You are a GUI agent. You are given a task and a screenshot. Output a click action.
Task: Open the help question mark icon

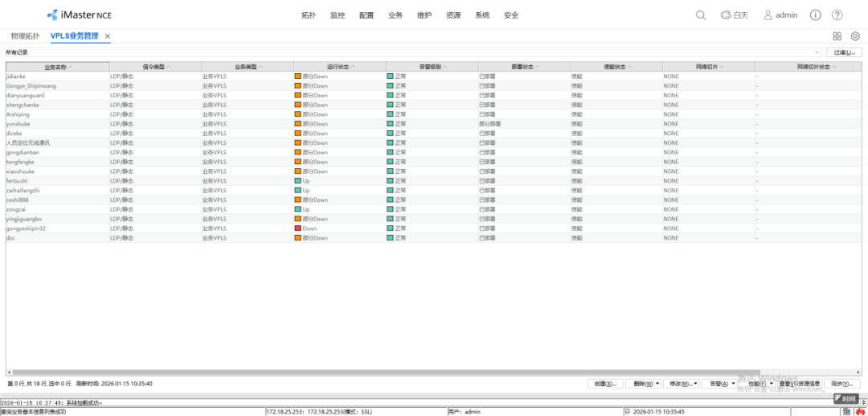click(837, 15)
